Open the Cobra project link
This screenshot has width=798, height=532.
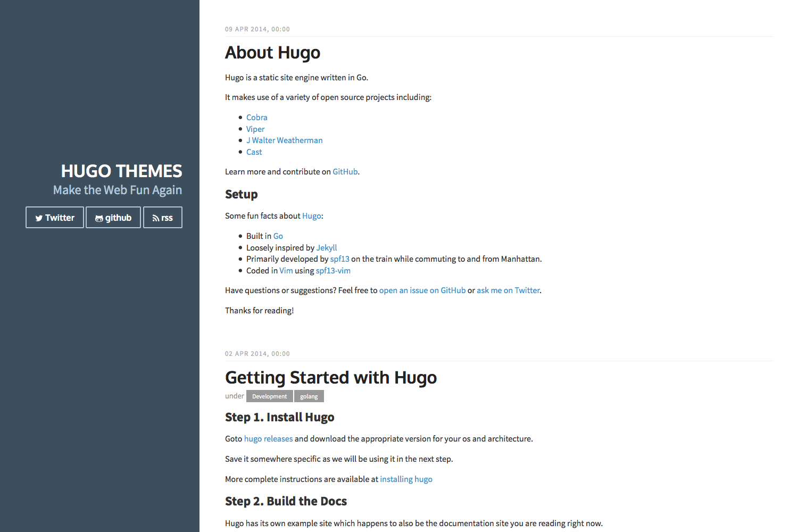[256, 118]
